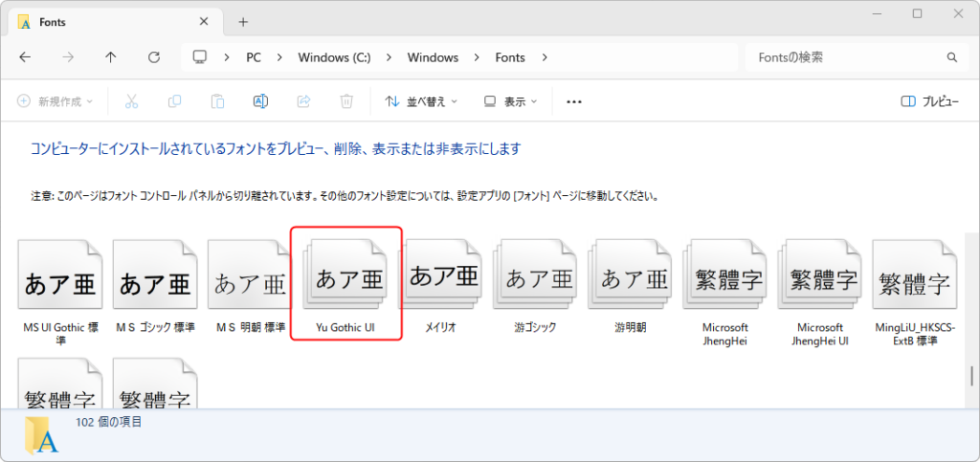Select the Fonts tab
Viewport: 980px width, 462px height.
coord(116,22)
